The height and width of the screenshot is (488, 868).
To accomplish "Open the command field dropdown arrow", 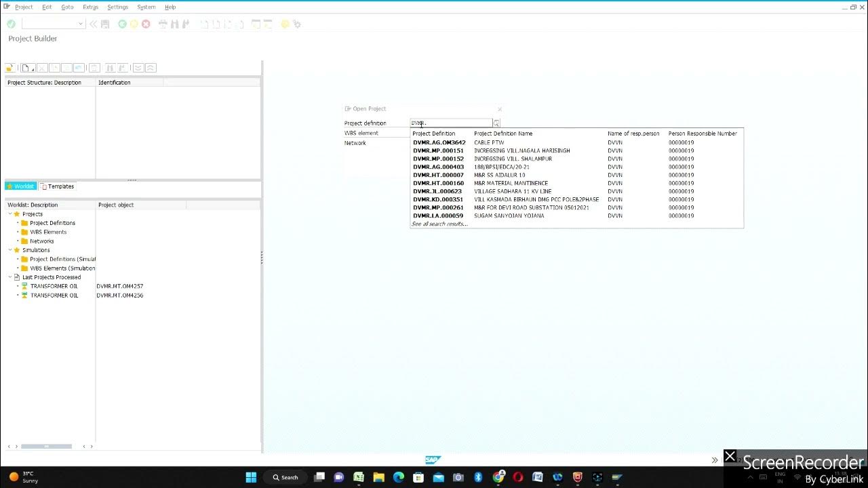I will 80,24.
